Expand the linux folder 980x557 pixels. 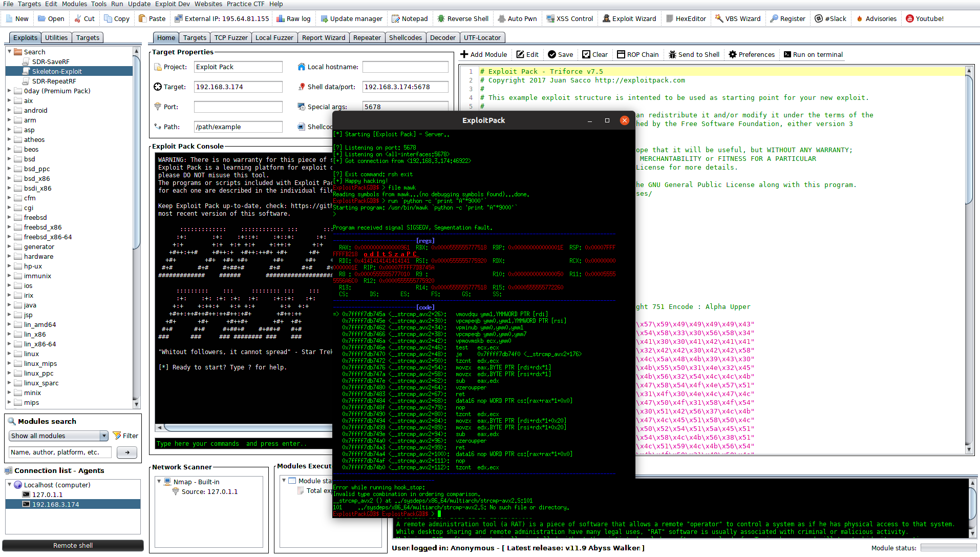tap(9, 354)
